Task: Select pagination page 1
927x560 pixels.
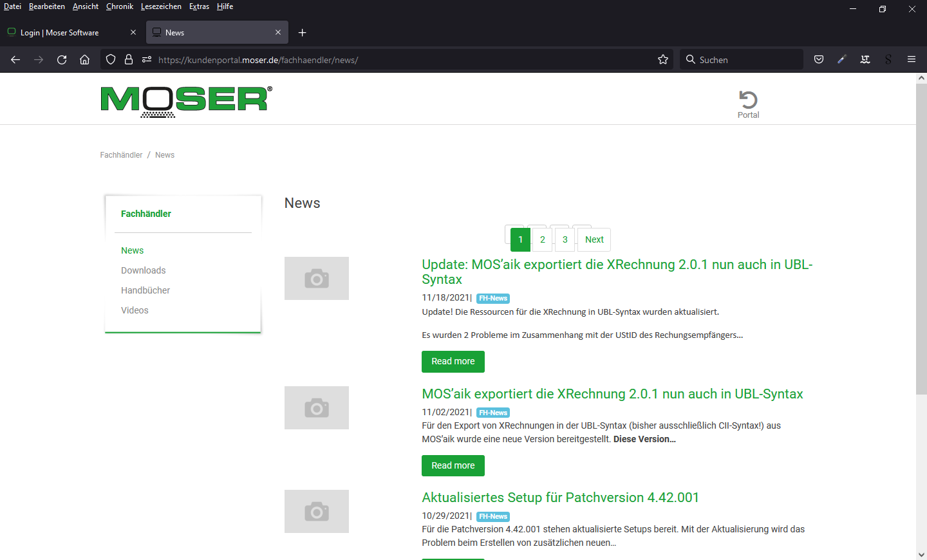Action: point(521,239)
